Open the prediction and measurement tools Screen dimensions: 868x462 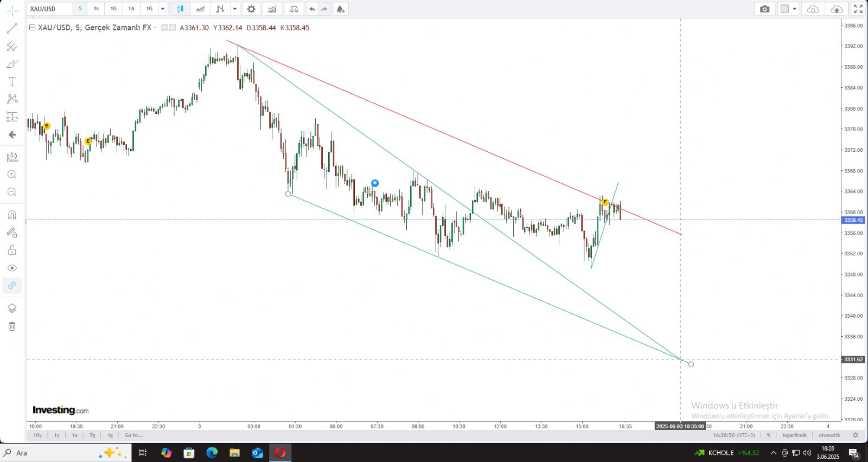point(12,117)
